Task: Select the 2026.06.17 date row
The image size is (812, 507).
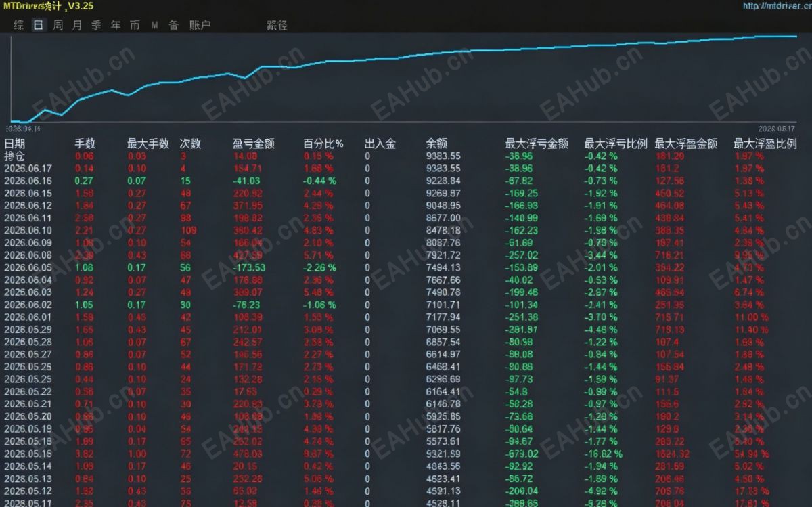Action: [x=28, y=169]
